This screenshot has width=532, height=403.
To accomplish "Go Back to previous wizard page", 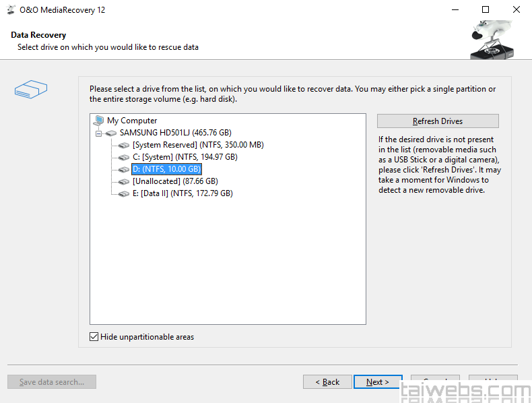I will click(x=327, y=382).
